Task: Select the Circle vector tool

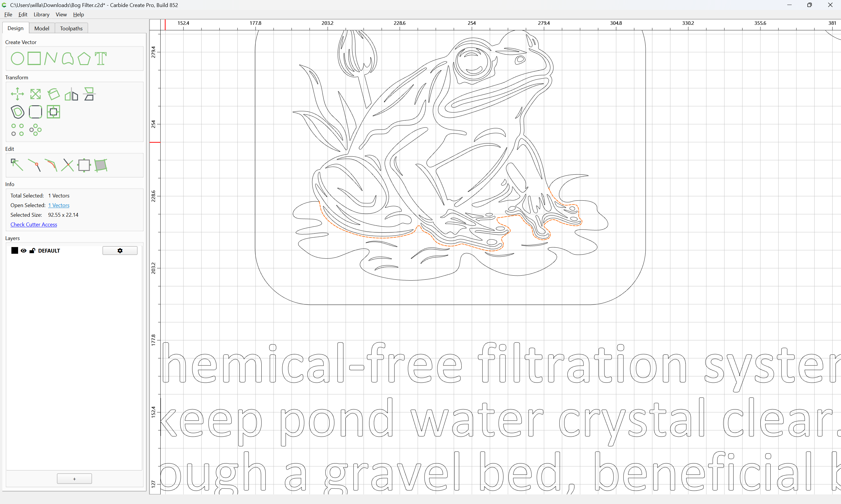Action: [17, 58]
